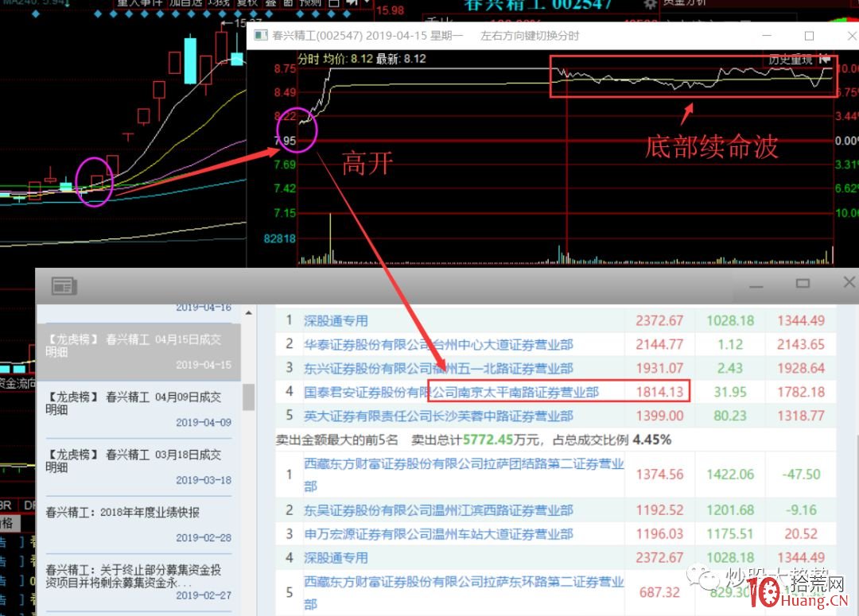Click the net amount 1782.18

[800, 392]
